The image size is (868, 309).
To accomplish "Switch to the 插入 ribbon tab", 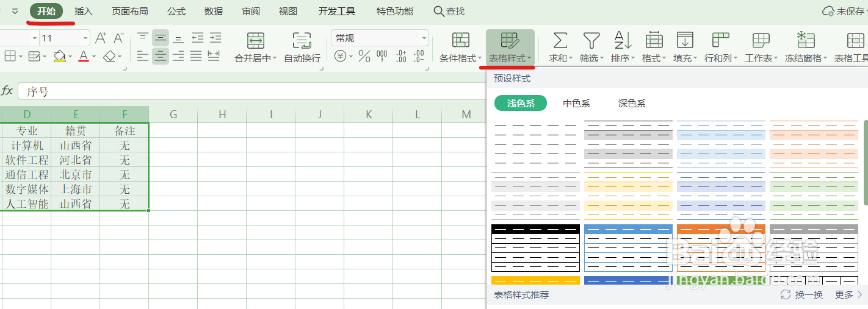I will (84, 11).
